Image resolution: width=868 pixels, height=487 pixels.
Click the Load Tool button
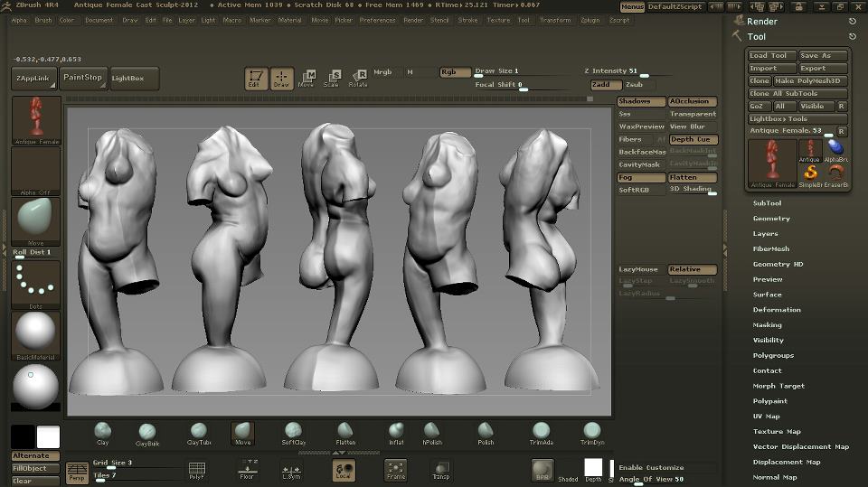(771, 55)
